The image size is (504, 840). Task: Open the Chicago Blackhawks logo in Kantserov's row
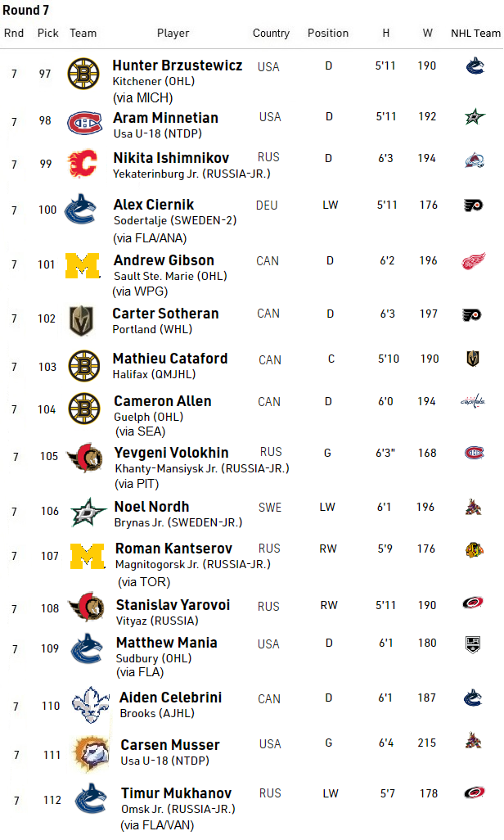474,549
